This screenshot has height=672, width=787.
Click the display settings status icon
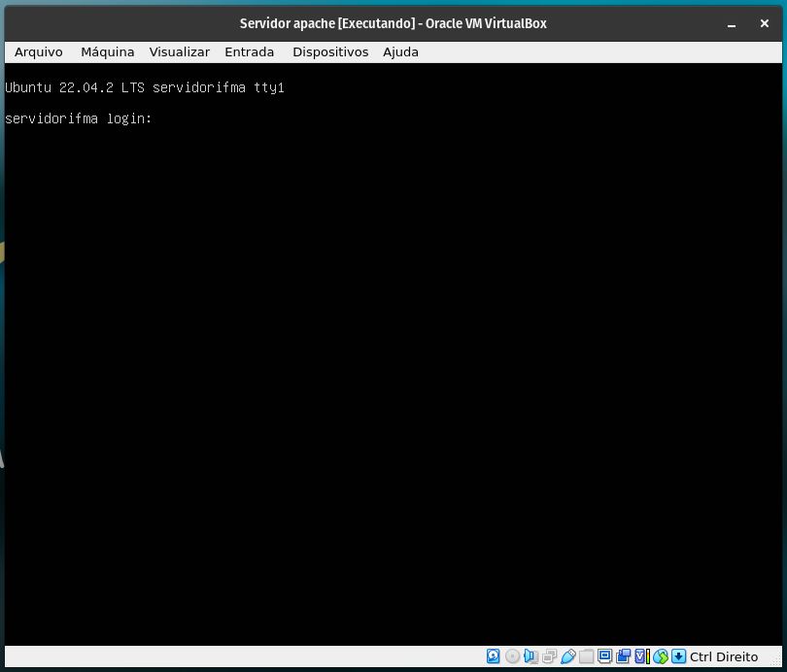(604, 656)
